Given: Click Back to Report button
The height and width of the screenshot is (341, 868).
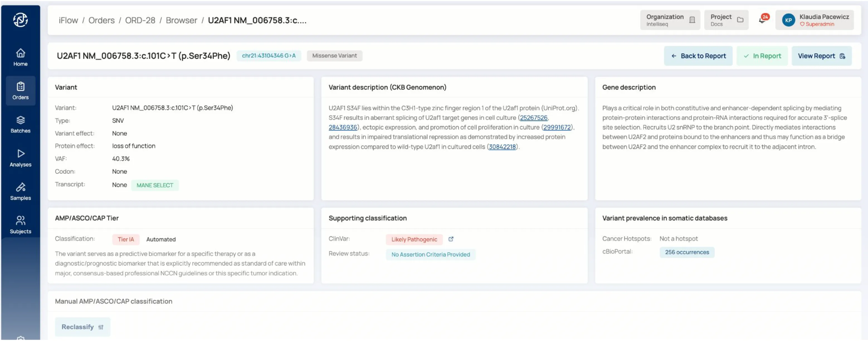Looking at the screenshot, I should (x=698, y=56).
